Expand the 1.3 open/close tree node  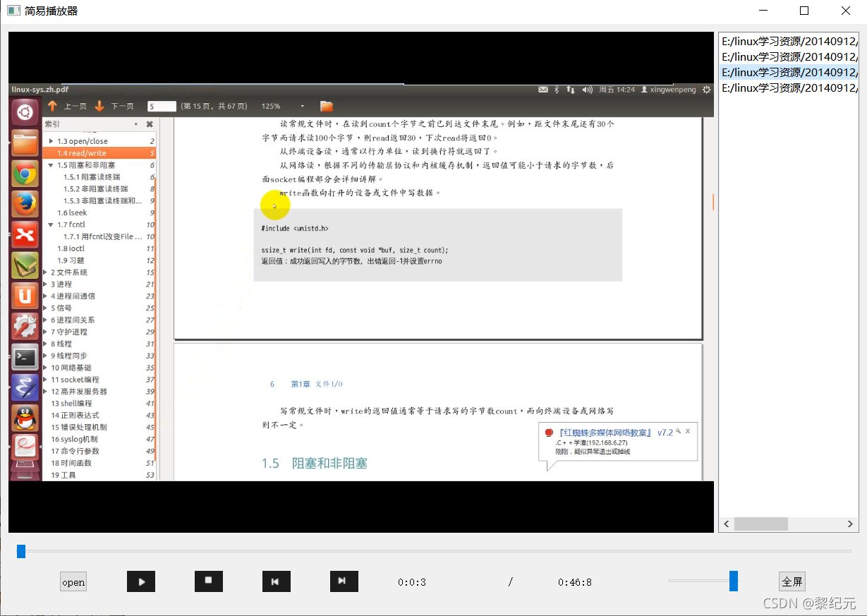tap(52, 141)
